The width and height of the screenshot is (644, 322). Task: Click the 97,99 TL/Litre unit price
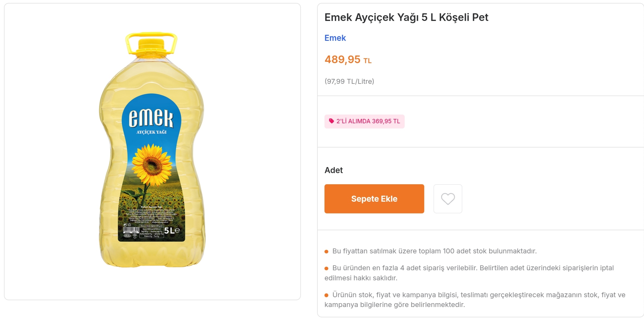coord(349,81)
